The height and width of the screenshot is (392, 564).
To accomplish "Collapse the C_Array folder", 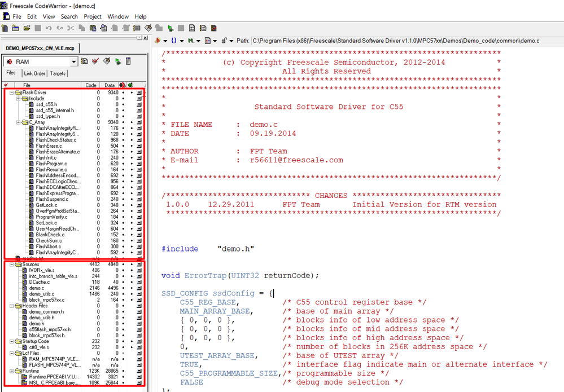I will (18, 122).
